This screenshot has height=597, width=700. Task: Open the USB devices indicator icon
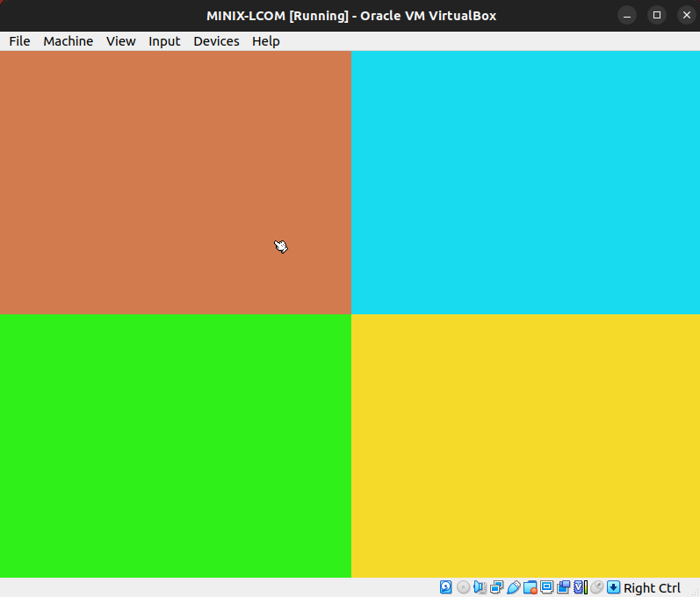(514, 587)
